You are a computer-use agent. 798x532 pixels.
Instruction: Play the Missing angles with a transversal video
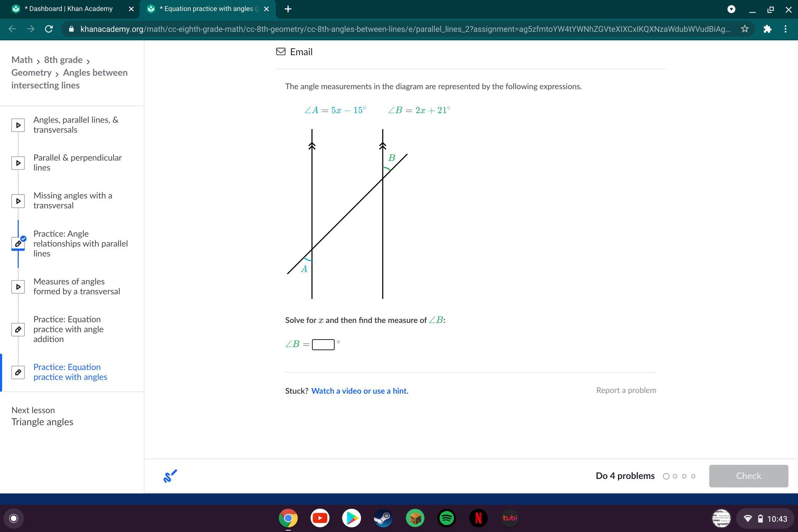coord(18,201)
